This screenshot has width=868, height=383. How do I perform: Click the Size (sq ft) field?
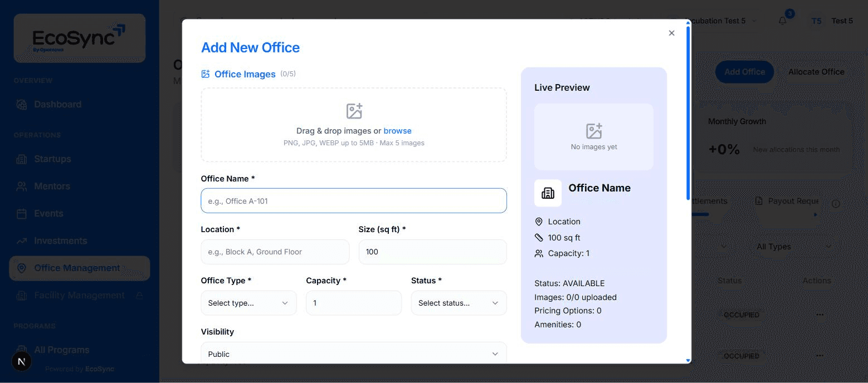pos(432,252)
